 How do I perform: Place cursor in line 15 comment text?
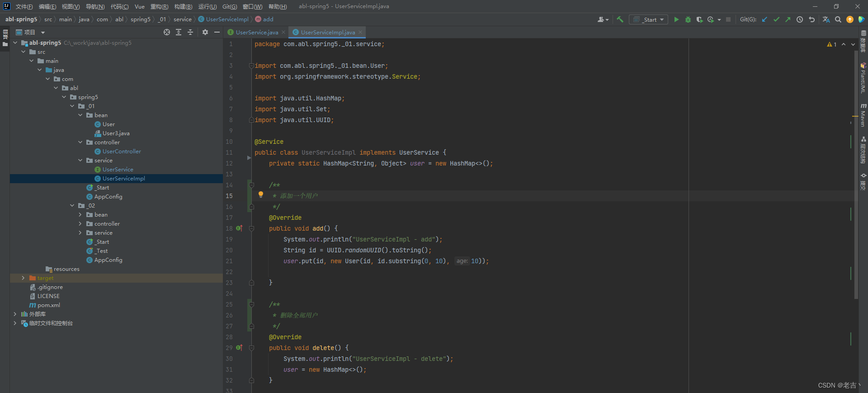point(298,196)
